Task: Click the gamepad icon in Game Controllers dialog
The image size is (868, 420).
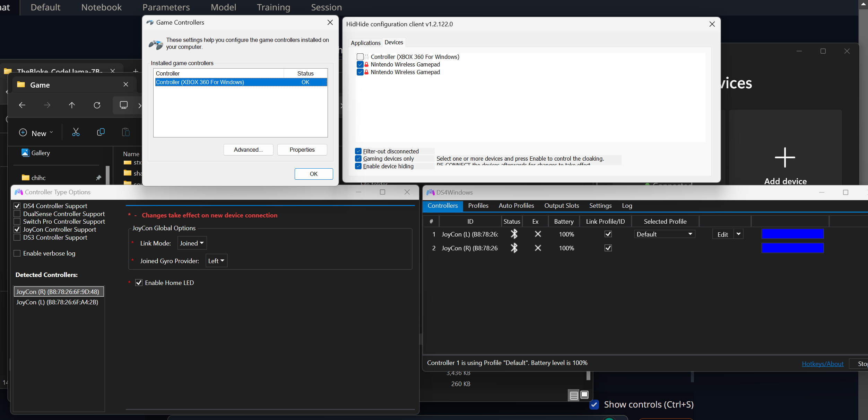Action: 156,45
